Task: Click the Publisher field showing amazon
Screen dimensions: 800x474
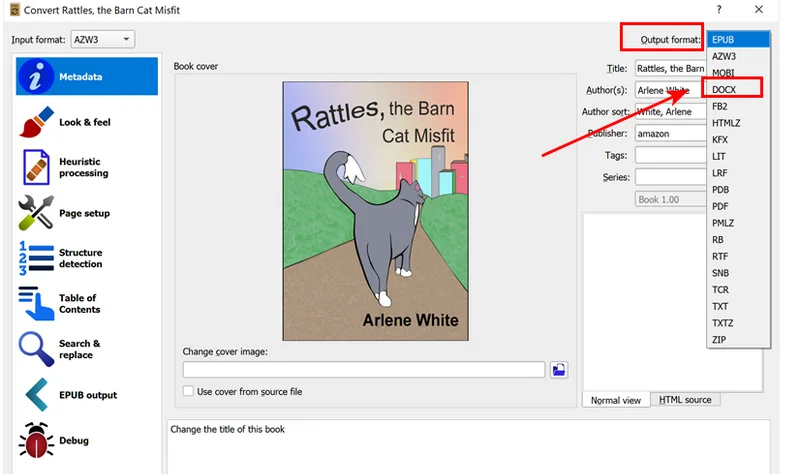Action: [670, 134]
